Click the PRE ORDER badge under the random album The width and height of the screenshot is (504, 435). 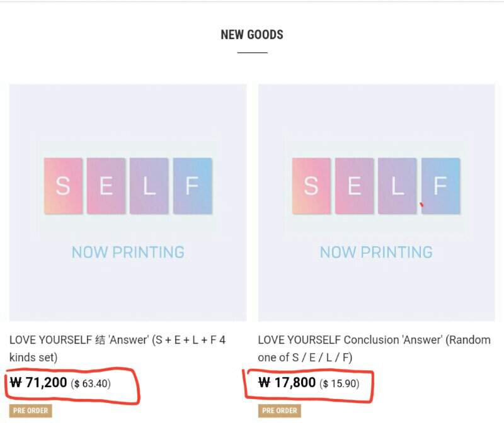278,410
